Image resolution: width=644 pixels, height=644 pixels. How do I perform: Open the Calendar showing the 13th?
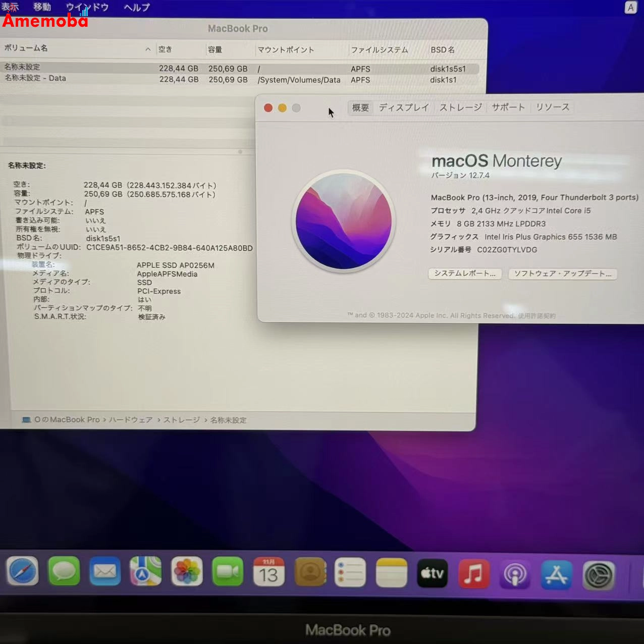269,572
